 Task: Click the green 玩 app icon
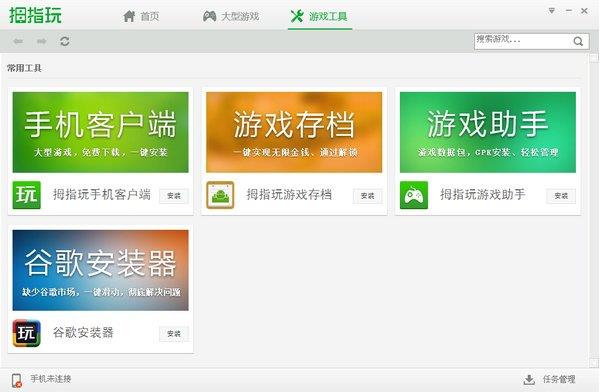tap(26, 195)
